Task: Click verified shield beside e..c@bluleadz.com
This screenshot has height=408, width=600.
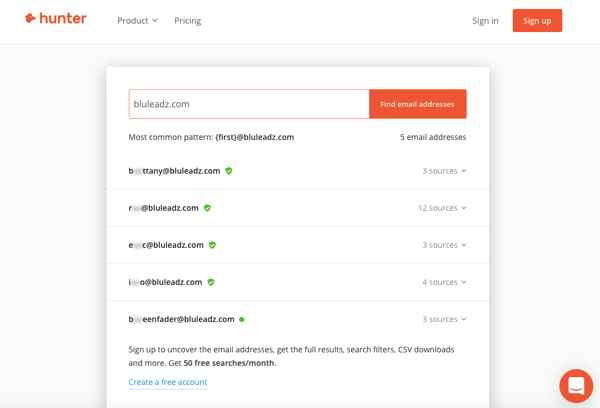Action: 212,245
